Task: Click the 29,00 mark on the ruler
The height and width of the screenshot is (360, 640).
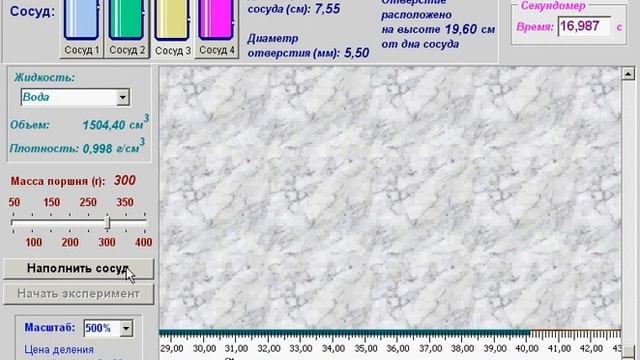Action: point(172,349)
